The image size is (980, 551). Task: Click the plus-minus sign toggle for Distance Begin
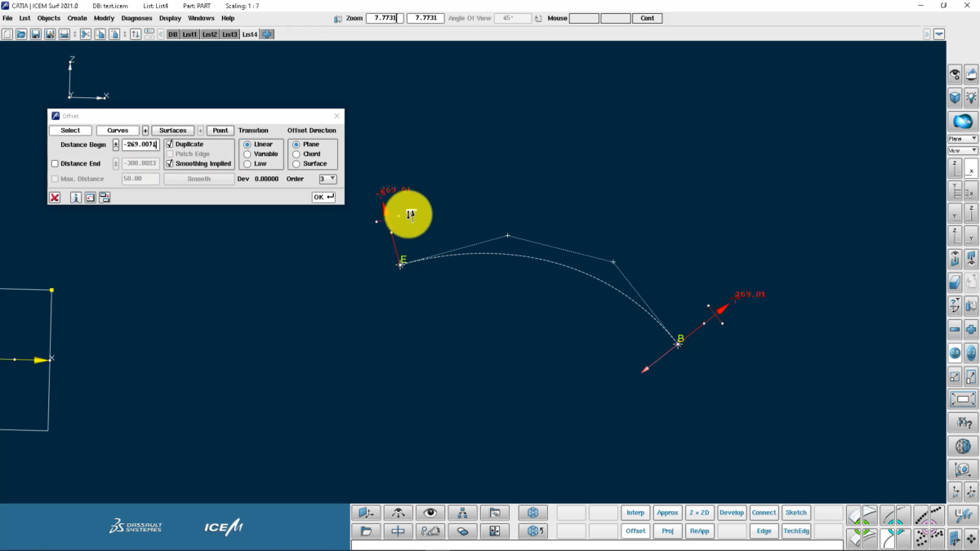[116, 144]
